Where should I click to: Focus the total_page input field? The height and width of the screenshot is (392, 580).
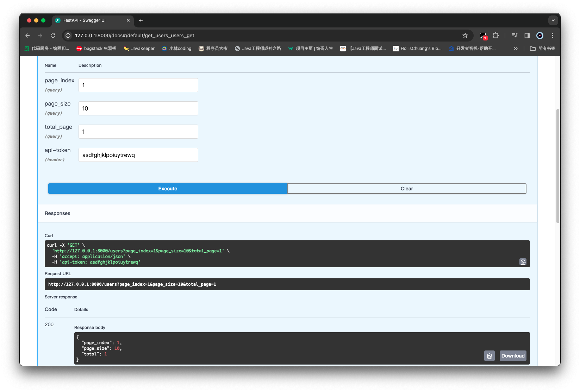(138, 132)
